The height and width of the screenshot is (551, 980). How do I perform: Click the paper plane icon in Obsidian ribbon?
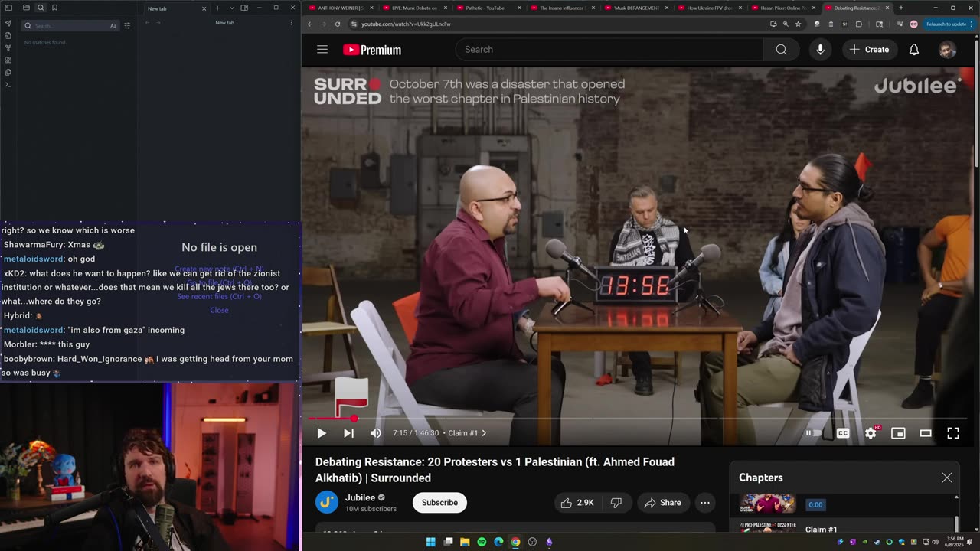8,23
